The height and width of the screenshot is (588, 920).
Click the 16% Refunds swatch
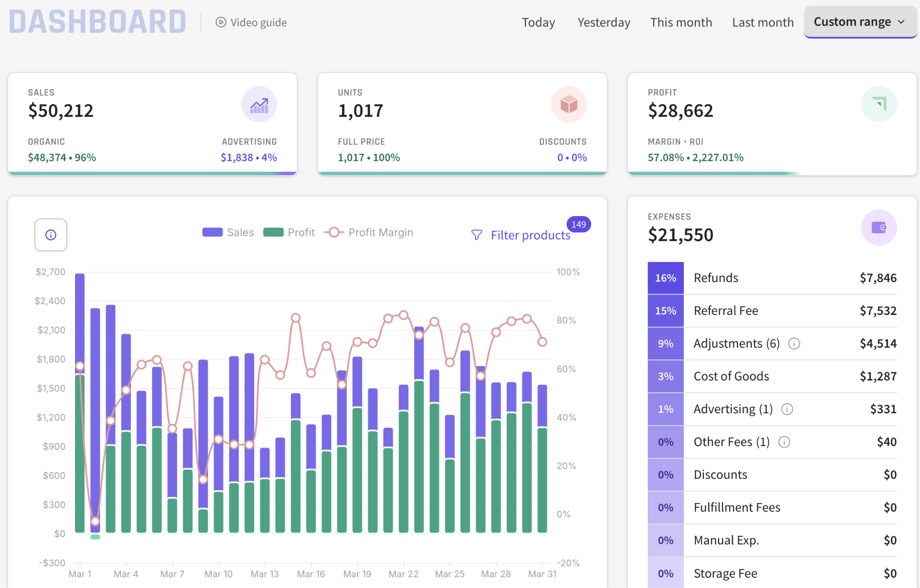666,278
